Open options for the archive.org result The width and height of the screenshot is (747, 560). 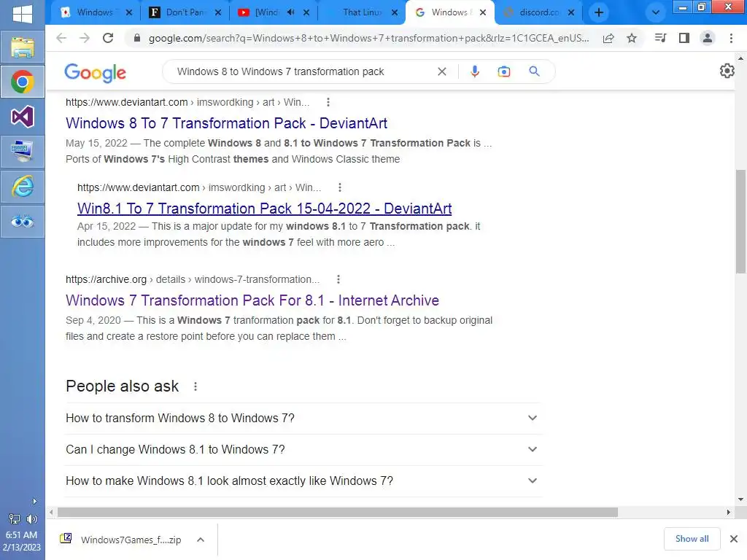pos(338,279)
